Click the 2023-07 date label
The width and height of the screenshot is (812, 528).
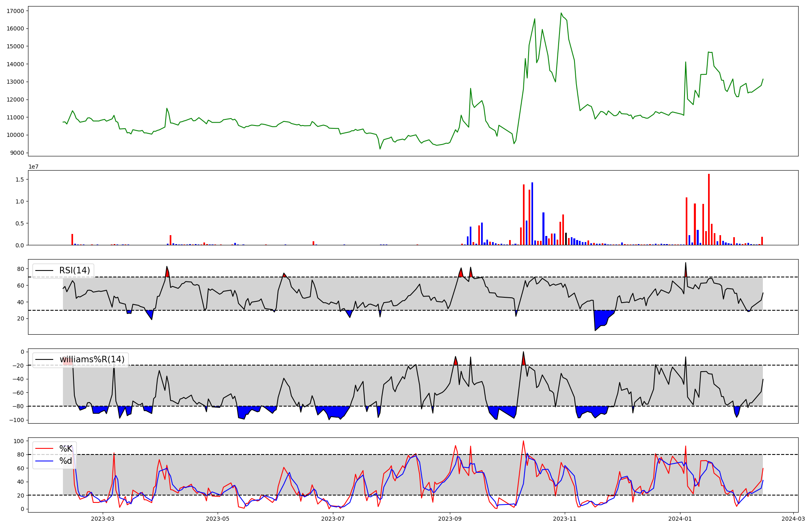click(333, 519)
